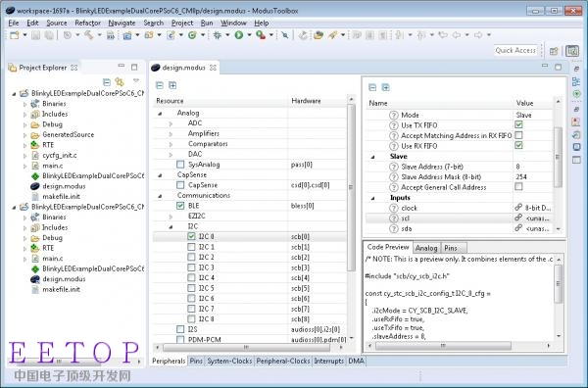Switch to the Peripheral-Clocks tab
588x388 pixels.
click(x=283, y=361)
